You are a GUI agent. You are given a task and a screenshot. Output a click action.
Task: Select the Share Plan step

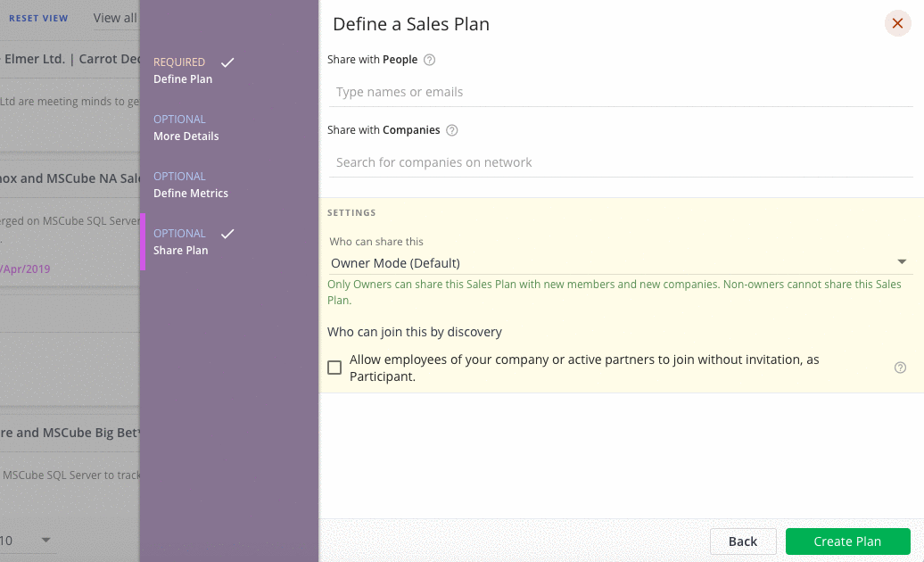[180, 250]
